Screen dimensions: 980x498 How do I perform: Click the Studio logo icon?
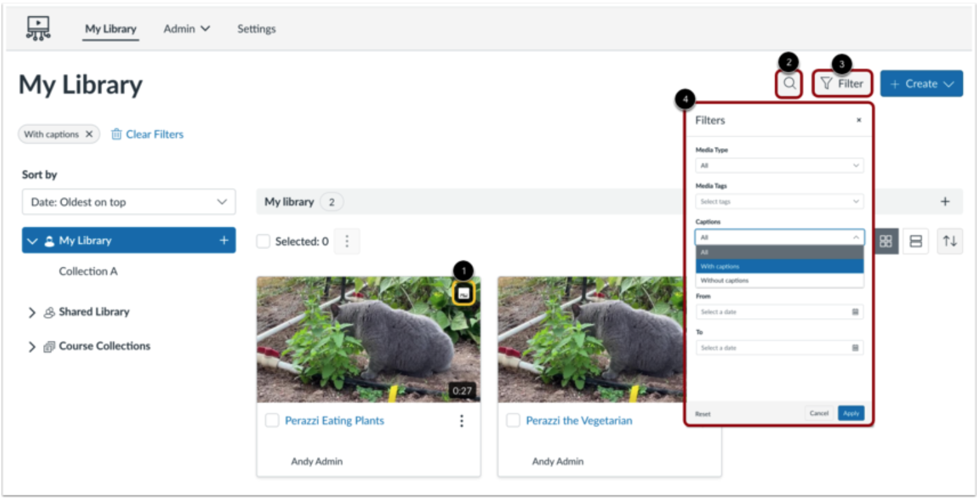[39, 29]
